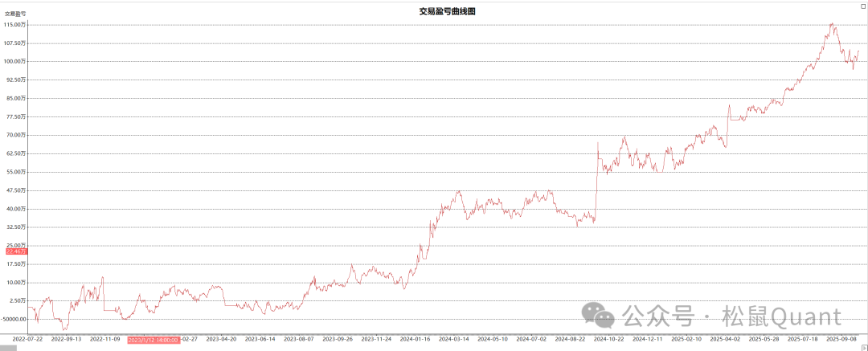The width and height of the screenshot is (868, 351).
Task: Click the red highlighted 2023/1/12 14:00:00 date marker
Action: tap(154, 340)
